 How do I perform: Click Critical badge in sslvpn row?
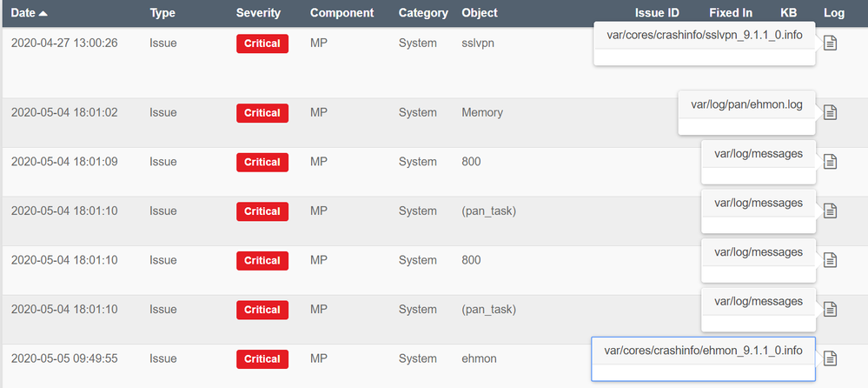click(262, 43)
